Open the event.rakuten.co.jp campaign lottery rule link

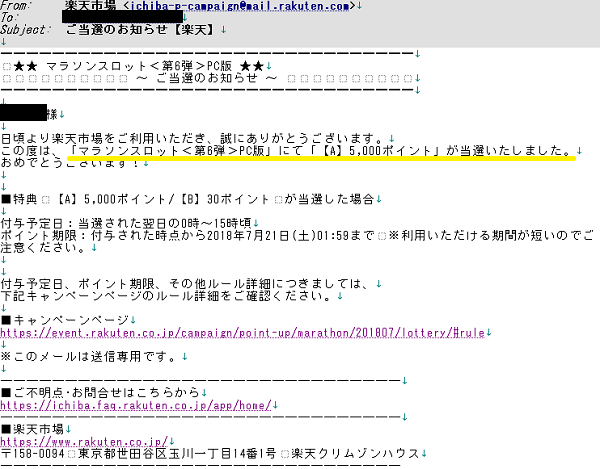pos(243,333)
